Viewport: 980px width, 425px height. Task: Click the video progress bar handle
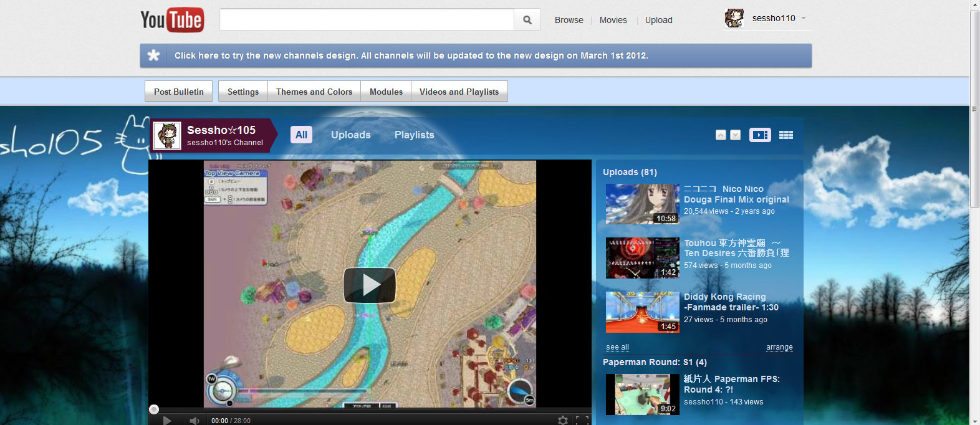(154, 409)
